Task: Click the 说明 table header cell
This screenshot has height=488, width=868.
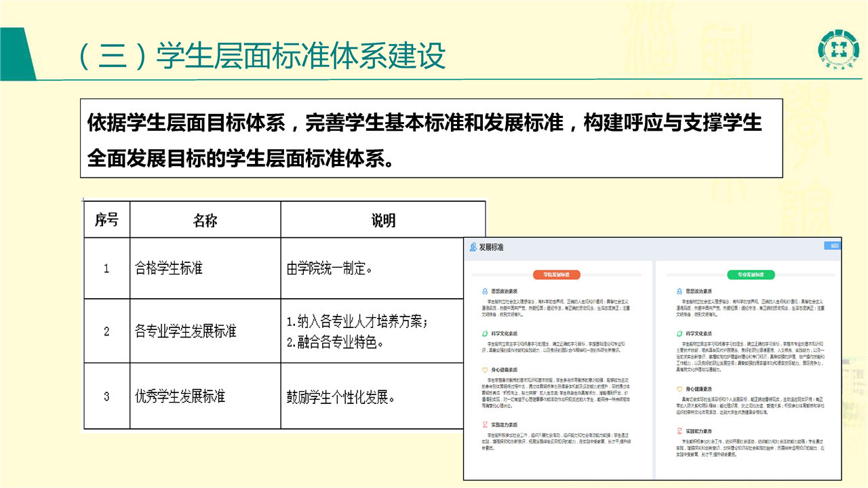Action: click(x=383, y=220)
